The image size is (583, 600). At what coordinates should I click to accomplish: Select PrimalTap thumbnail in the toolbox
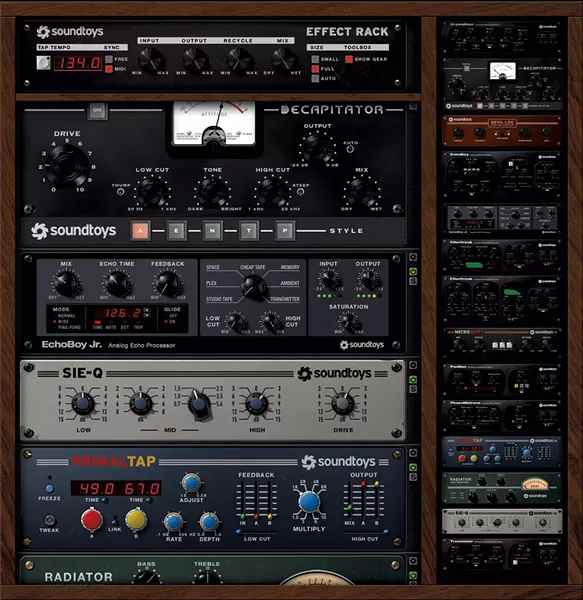(x=502, y=452)
